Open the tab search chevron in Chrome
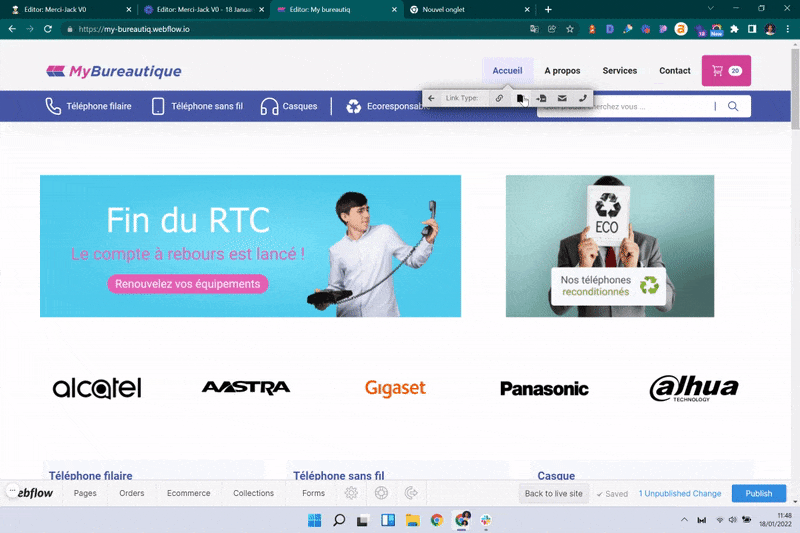The image size is (800, 533). pyautogui.click(x=710, y=8)
